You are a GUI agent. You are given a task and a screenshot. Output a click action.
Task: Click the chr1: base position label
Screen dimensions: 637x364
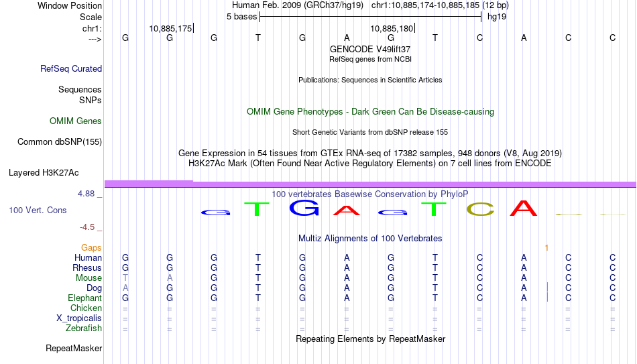(x=92, y=28)
